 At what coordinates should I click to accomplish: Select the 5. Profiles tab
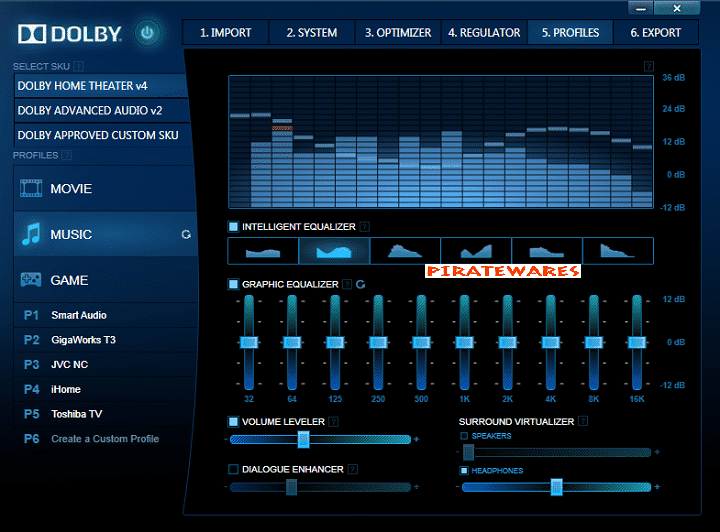(x=570, y=33)
